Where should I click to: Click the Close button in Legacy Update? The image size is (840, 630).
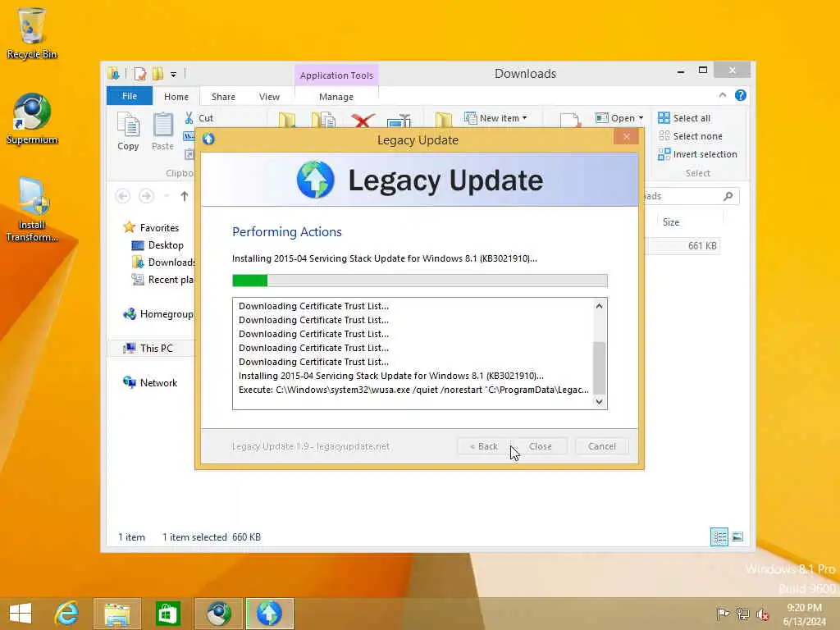540,446
